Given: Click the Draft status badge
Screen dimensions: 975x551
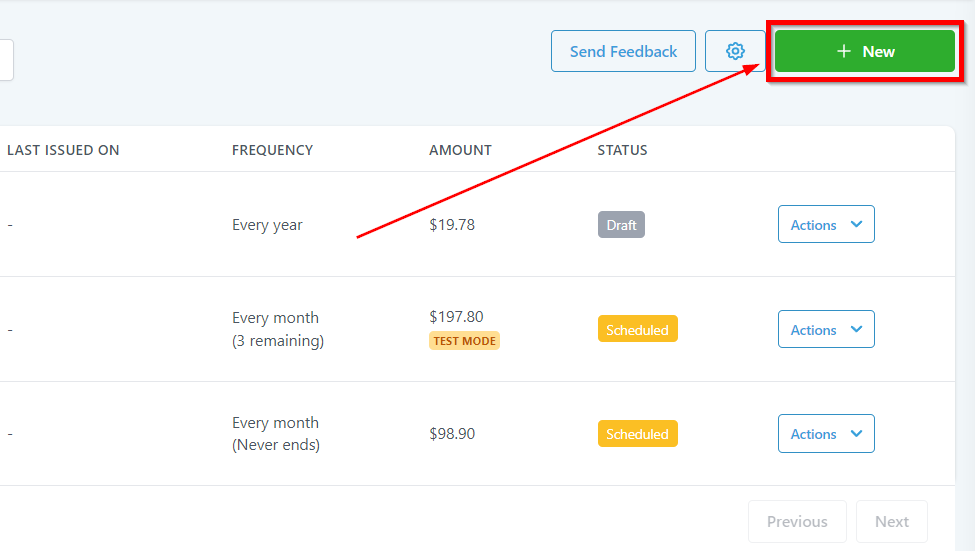Looking at the screenshot, I should pos(621,225).
